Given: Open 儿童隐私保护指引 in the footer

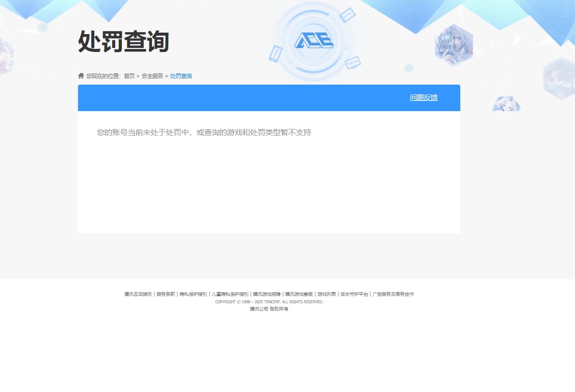Looking at the screenshot, I should pos(230,294).
